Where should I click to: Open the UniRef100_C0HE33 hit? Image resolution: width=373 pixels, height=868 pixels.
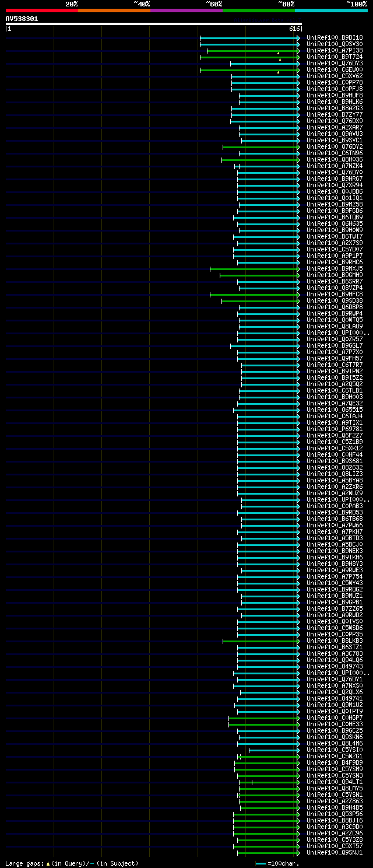[335, 724]
